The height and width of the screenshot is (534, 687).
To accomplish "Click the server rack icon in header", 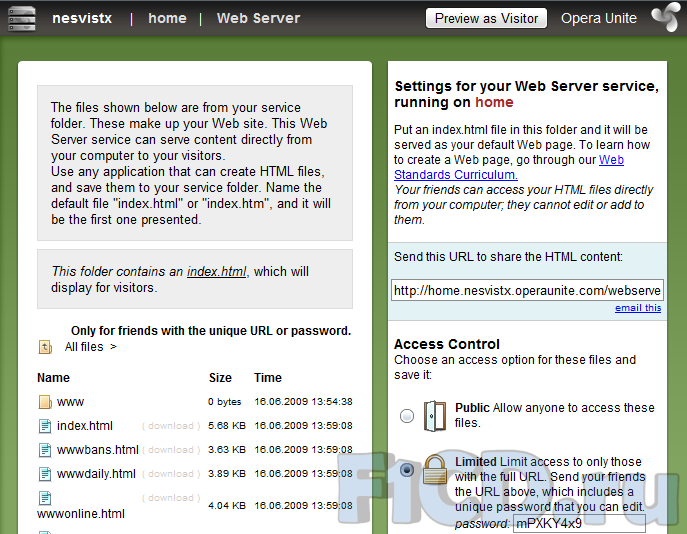I will pyautogui.click(x=22, y=18).
